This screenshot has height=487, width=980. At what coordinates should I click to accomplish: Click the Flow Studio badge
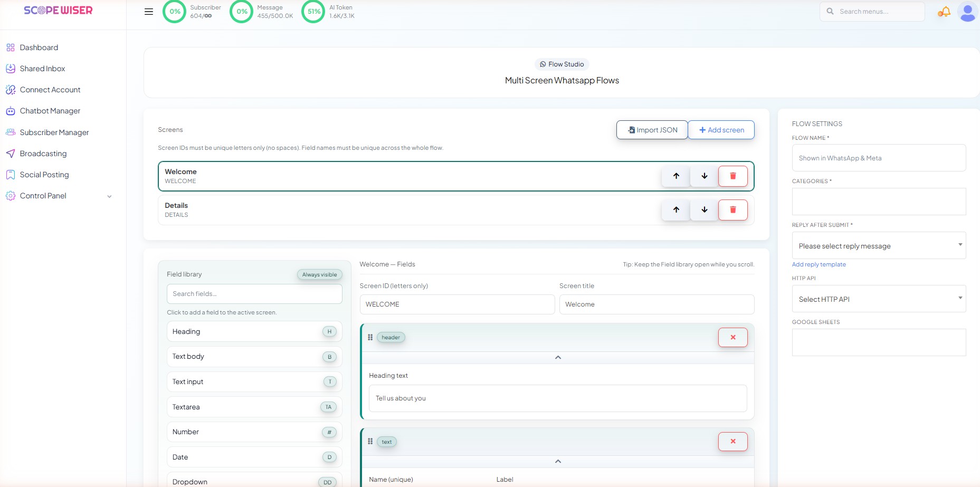pyautogui.click(x=562, y=64)
